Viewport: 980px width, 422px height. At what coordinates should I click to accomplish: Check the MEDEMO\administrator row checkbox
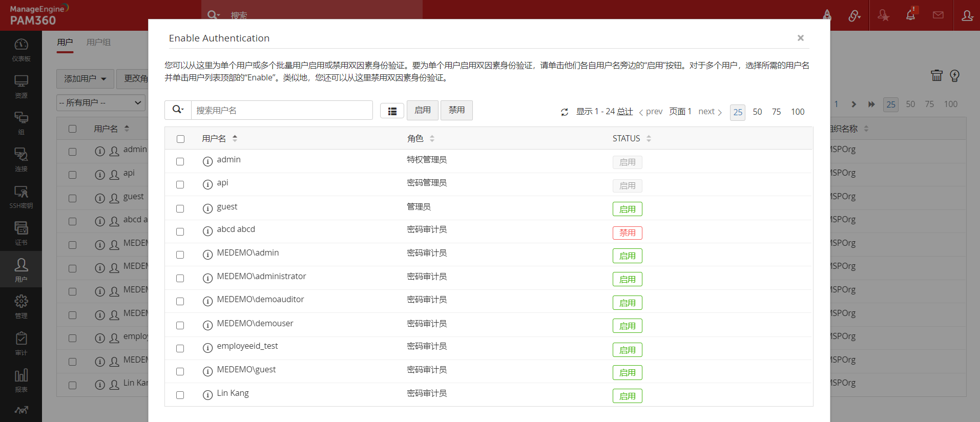[x=180, y=278]
